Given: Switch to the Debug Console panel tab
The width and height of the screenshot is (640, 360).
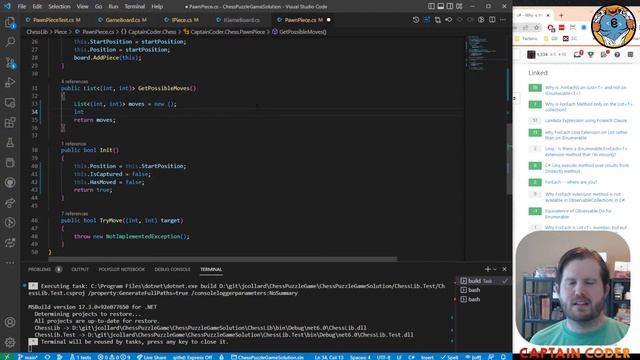Looking at the screenshot, I should (x=172, y=269).
